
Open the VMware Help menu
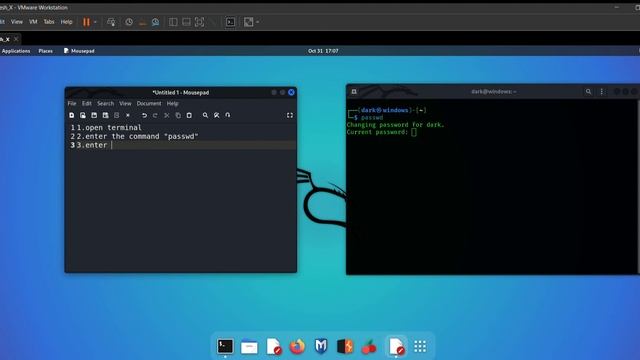(x=67, y=22)
